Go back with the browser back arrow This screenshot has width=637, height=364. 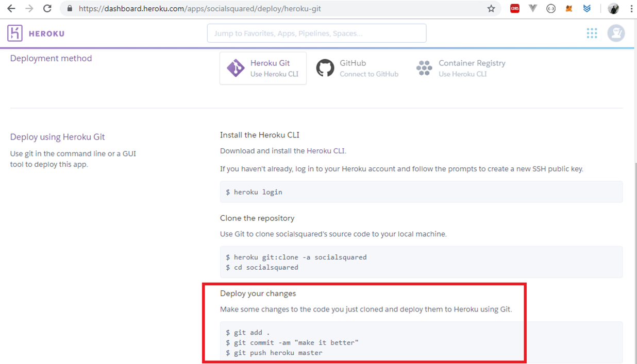(11, 9)
